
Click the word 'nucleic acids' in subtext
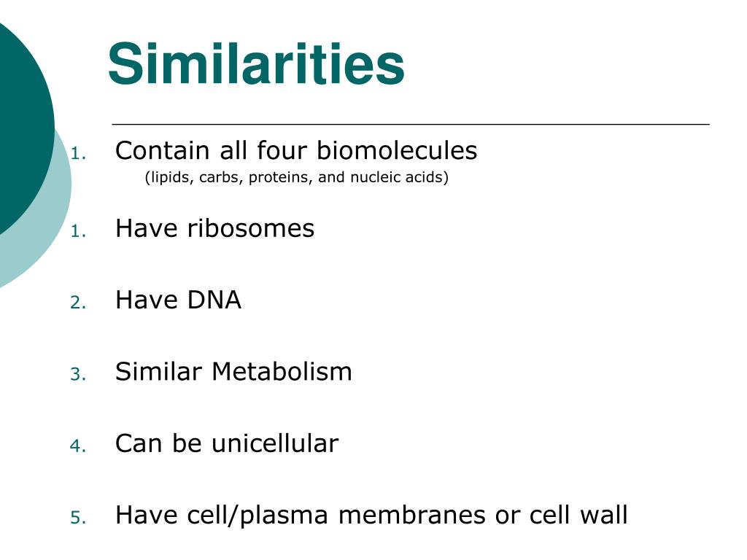point(399,177)
